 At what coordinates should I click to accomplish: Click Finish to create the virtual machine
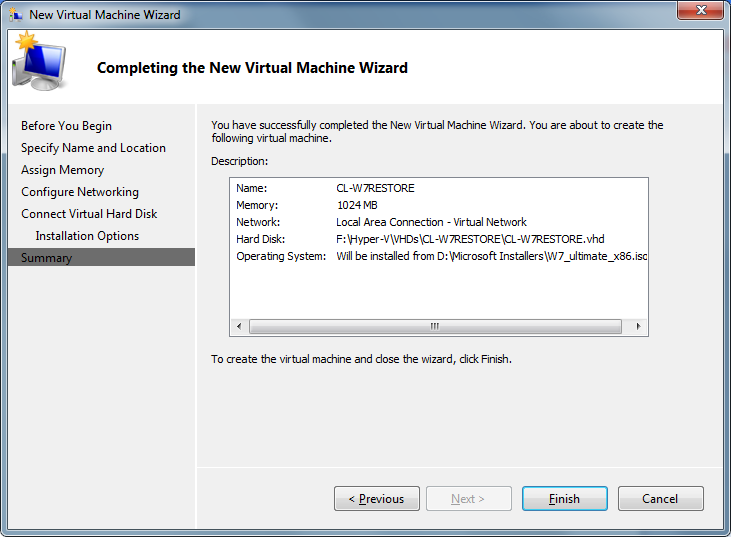pyautogui.click(x=564, y=499)
